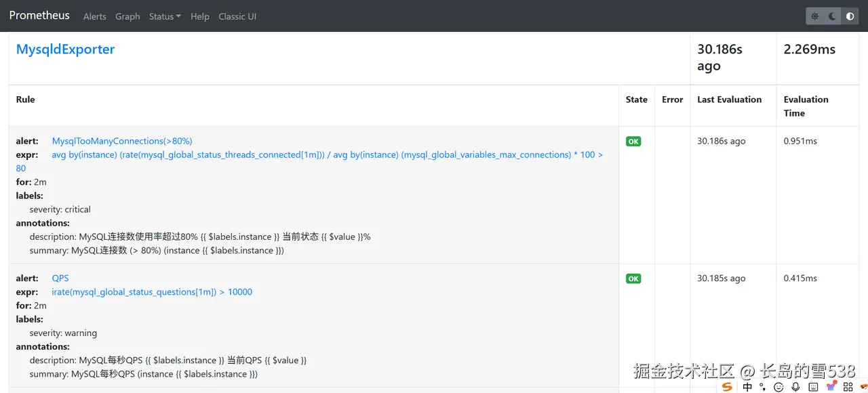Screen dimensions: 868x393
Task: Click the MysqlTooManyConnections(>80%) alert link
Action: pos(122,141)
